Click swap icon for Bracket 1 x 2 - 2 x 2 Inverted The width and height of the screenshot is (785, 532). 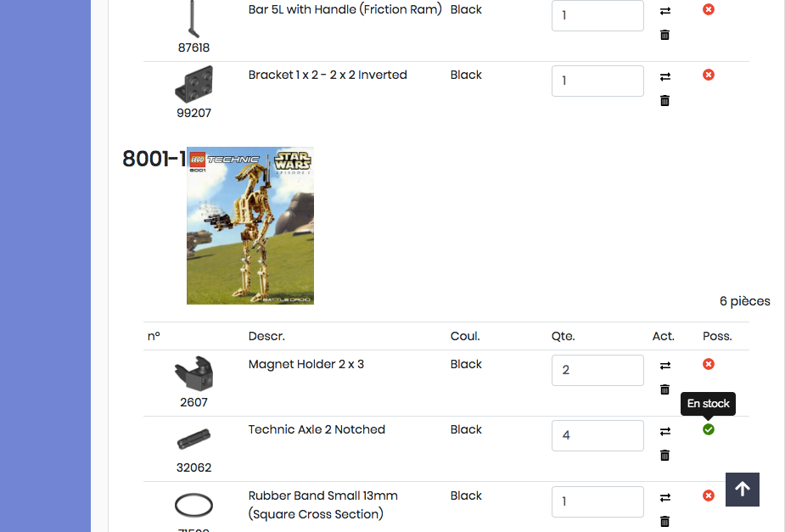coord(664,76)
